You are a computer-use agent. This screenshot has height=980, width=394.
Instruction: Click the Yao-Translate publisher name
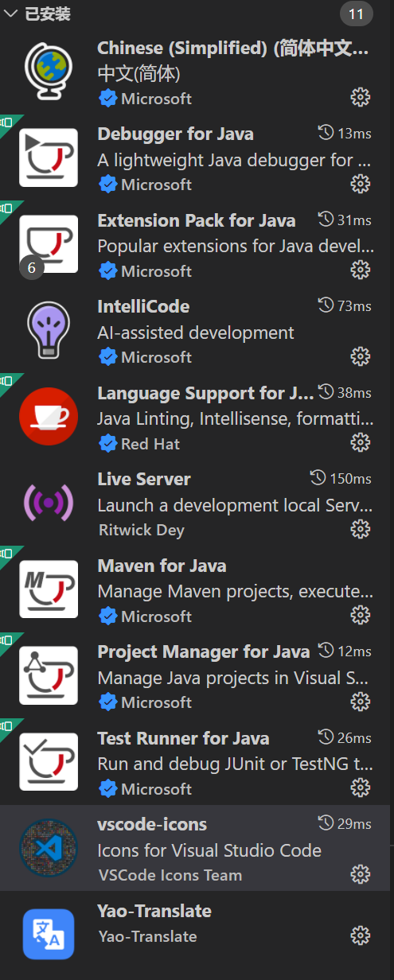pos(147,936)
